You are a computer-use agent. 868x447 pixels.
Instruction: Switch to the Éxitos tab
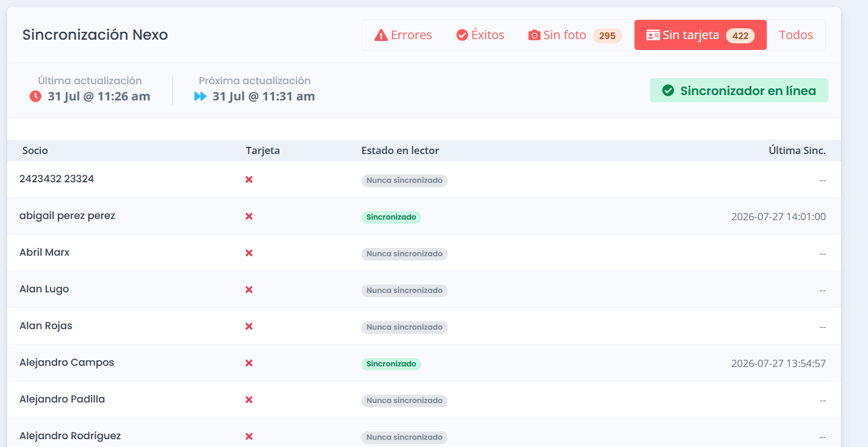click(x=480, y=35)
